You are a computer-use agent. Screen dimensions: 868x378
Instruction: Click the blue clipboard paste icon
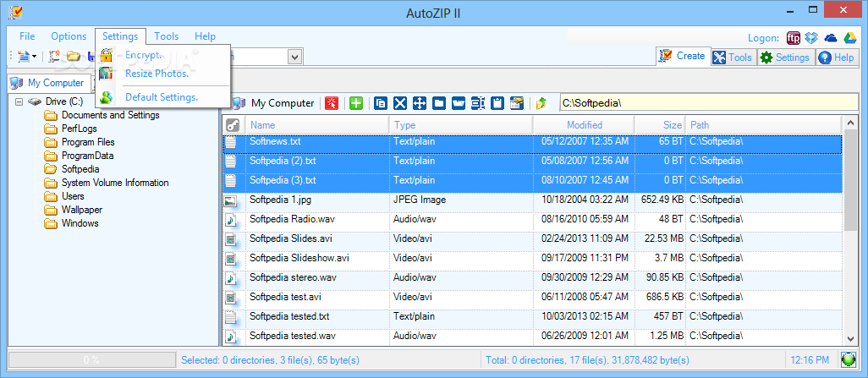point(497,103)
